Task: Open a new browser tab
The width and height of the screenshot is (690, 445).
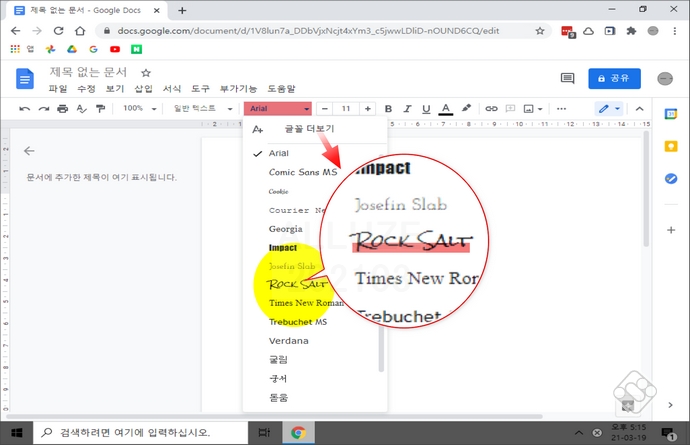Action: tap(182, 10)
